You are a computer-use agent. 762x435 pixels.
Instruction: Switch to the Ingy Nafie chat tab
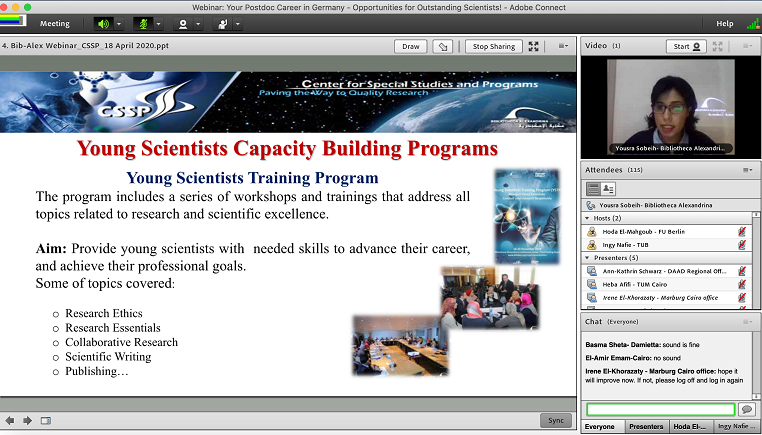click(736, 426)
